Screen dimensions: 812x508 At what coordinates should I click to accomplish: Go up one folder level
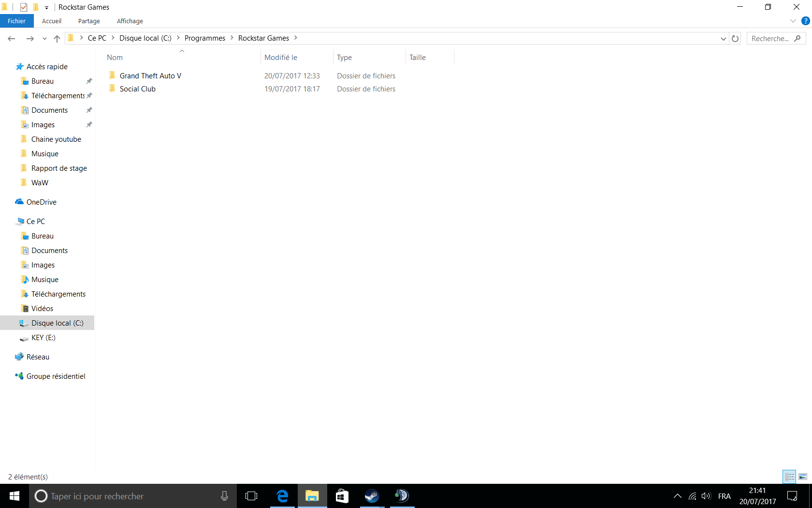(57, 39)
